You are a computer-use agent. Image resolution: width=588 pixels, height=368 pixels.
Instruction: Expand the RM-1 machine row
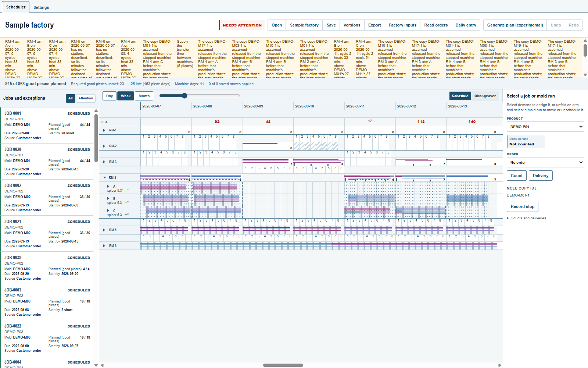[104, 130]
